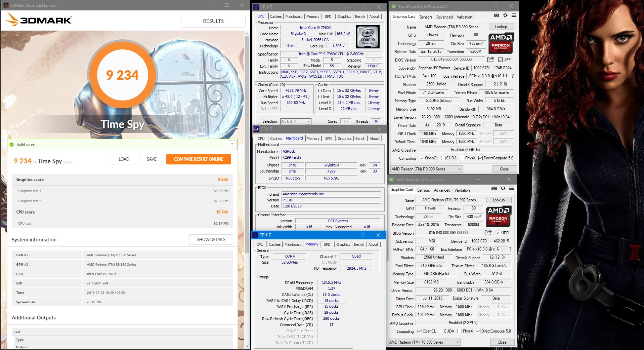Viewport: 644px width, 350px height.
Task: Refresh the bottom GPU-Z window
Action: point(503,189)
